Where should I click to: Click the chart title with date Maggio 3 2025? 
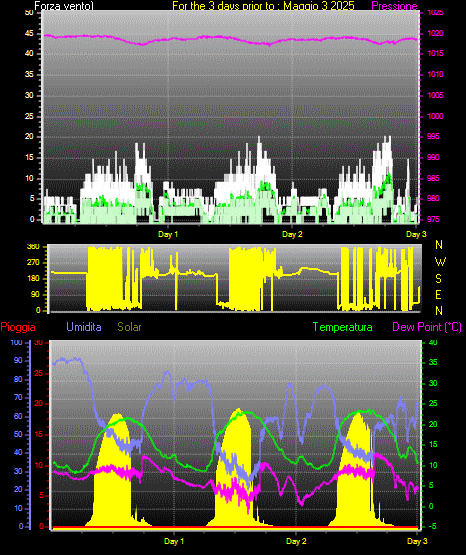(x=263, y=6)
